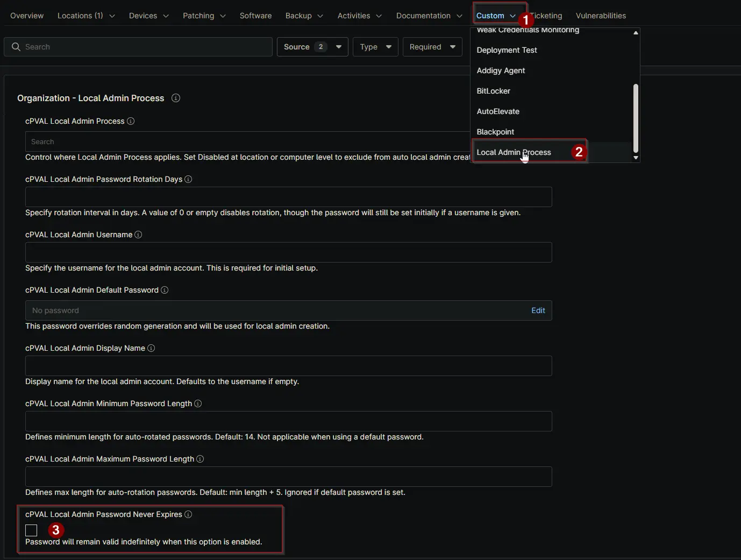Image resolution: width=741 pixels, height=560 pixels.
Task: Click info icon for Local Admin Default Password
Action: [x=165, y=290]
